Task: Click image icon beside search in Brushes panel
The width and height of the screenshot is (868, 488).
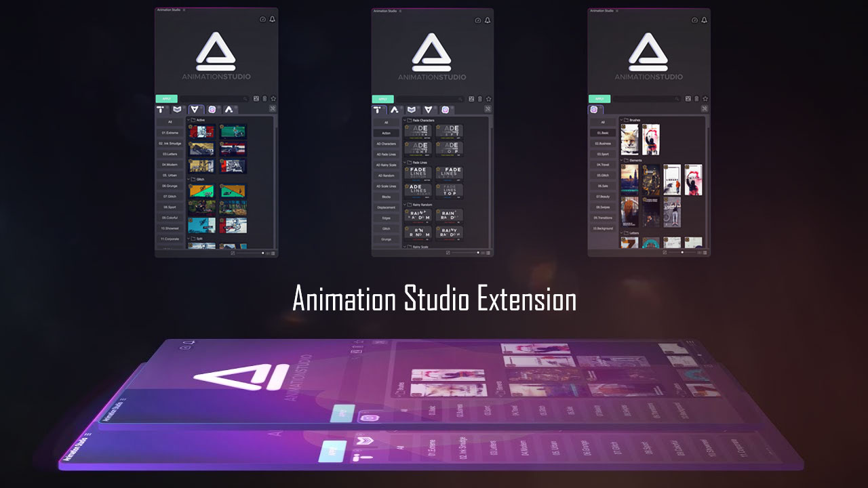Action: coord(688,98)
